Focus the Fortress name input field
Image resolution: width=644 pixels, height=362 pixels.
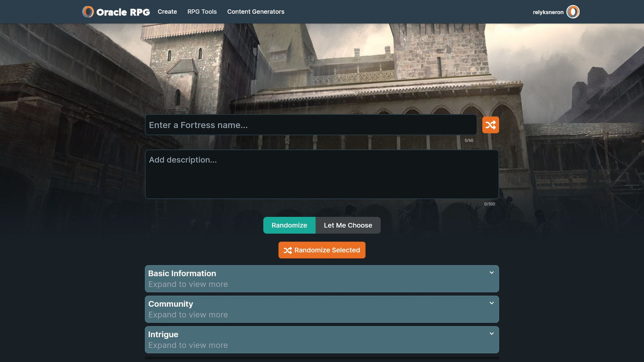[311, 125]
